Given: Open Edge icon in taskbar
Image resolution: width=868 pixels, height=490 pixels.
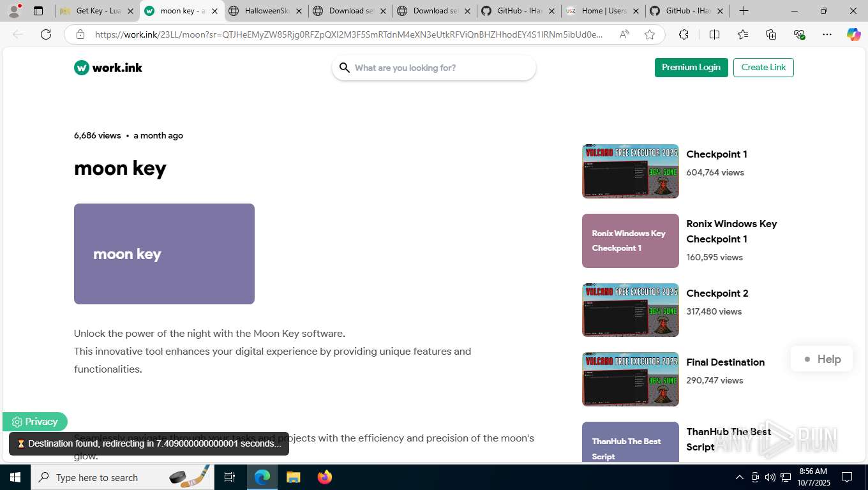Looking at the screenshot, I should pos(262,477).
